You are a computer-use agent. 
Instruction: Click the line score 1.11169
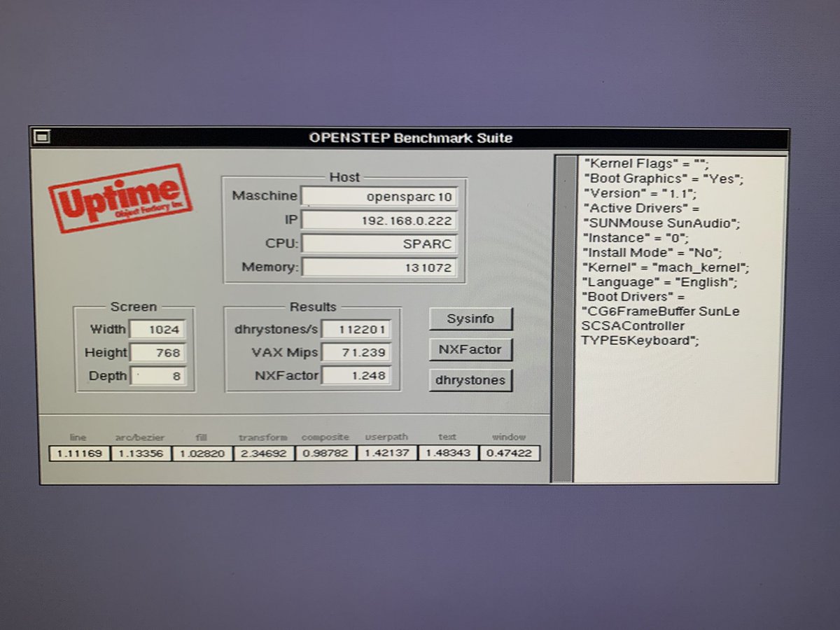[x=80, y=454]
